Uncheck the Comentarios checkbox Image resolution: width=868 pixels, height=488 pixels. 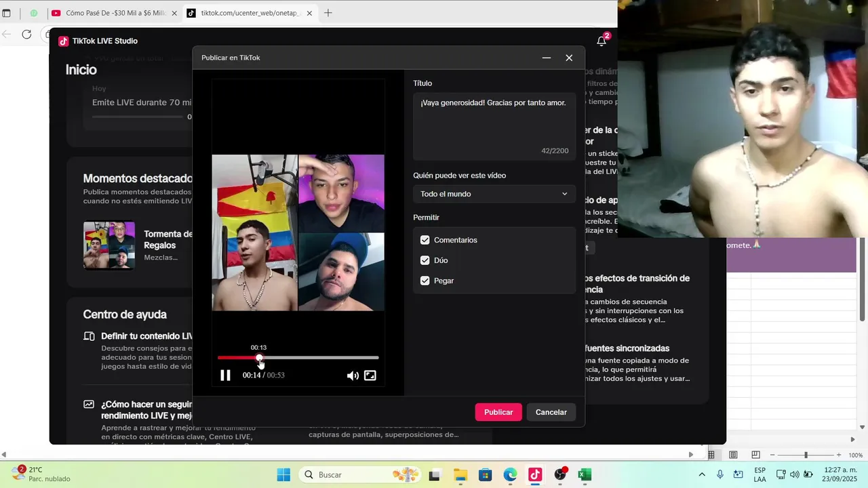[425, 240]
